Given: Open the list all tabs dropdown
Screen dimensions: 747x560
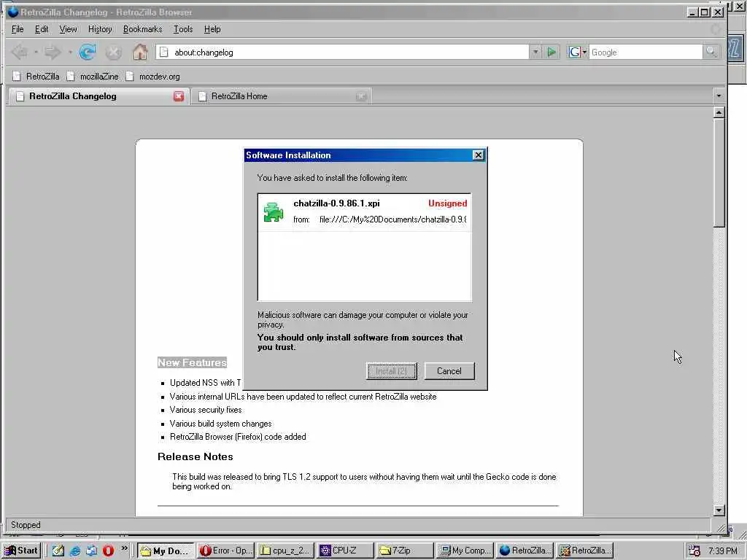Looking at the screenshot, I should click(x=719, y=96).
